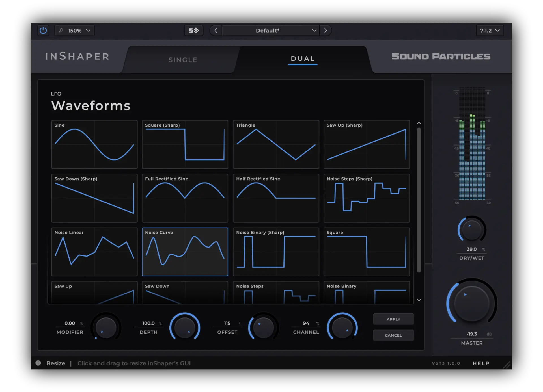Open the 7.1.2 channel format dropdown
This screenshot has width=543, height=392.
[490, 30]
